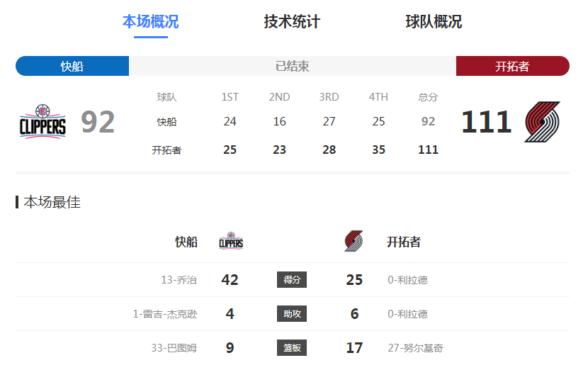Click the 快船 team name in 本场最佳
Viewport: 588px width, 370px height.
click(x=186, y=242)
